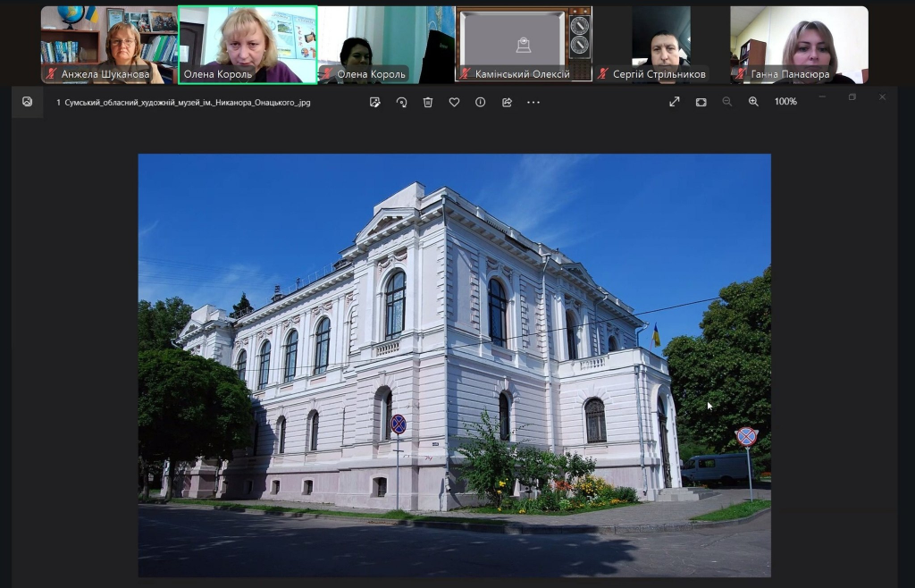
Task: Click the Fit to window icon
Action: pyautogui.click(x=701, y=102)
